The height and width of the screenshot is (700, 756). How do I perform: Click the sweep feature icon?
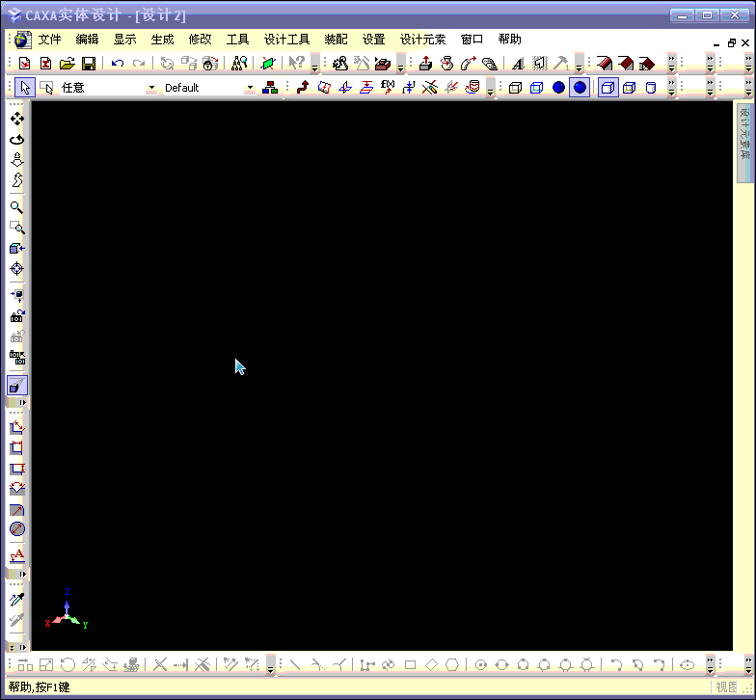click(x=469, y=64)
